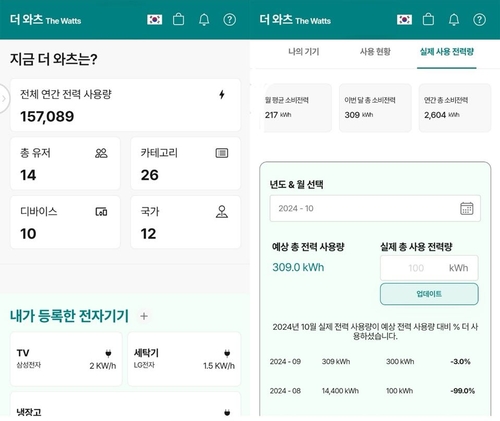This screenshot has height=421, width=500.
Task: Click the help question mark icon in left header
Action: [229, 20]
